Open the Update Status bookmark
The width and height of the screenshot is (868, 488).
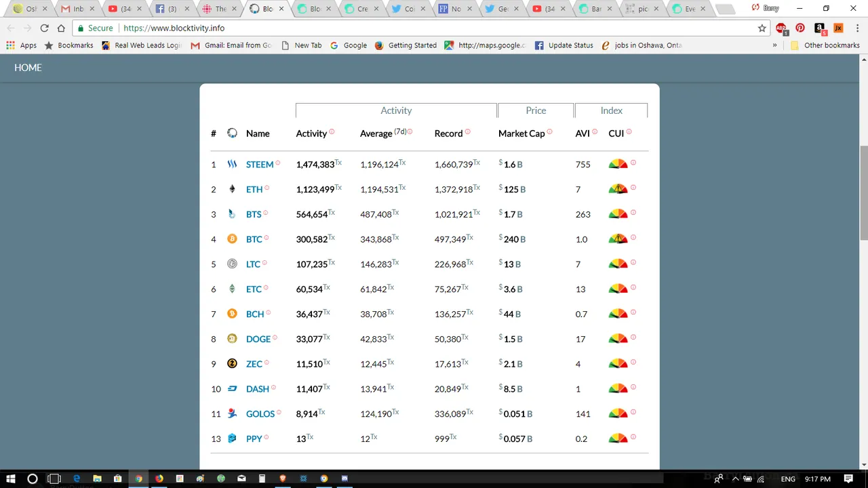tap(564, 45)
